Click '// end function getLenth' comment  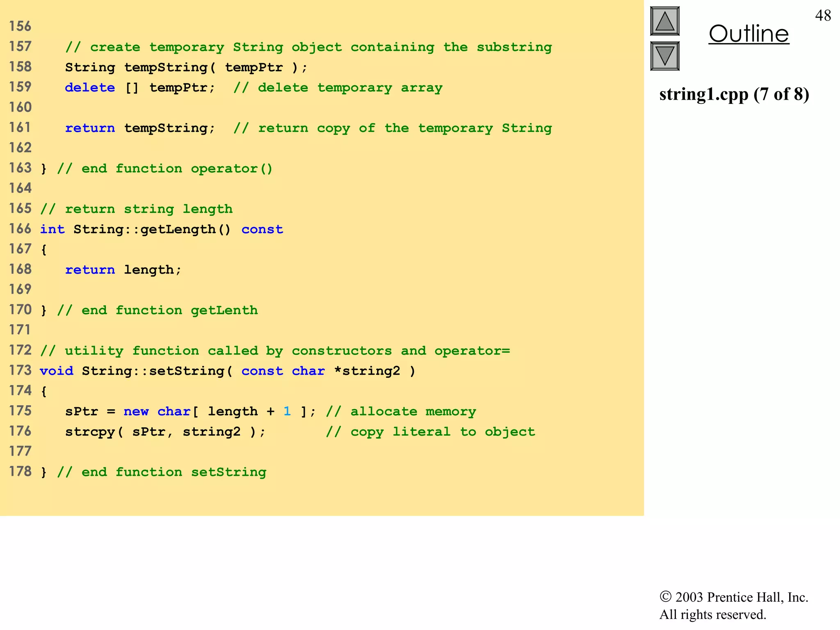pyautogui.click(x=157, y=310)
